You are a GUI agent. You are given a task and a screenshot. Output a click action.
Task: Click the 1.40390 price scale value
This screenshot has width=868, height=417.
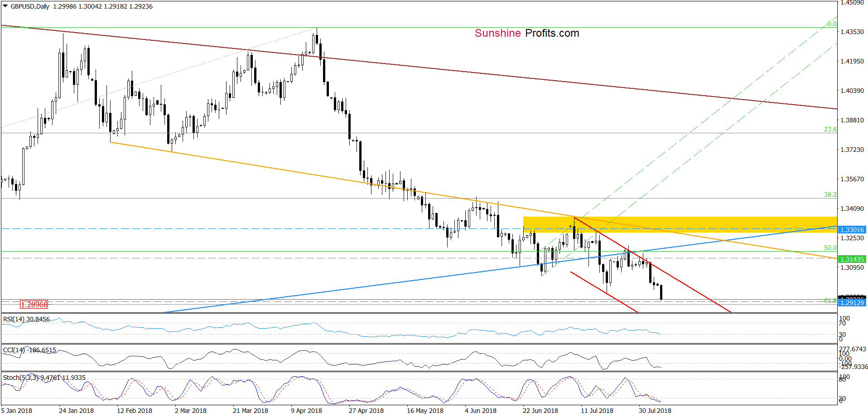[x=852, y=91]
